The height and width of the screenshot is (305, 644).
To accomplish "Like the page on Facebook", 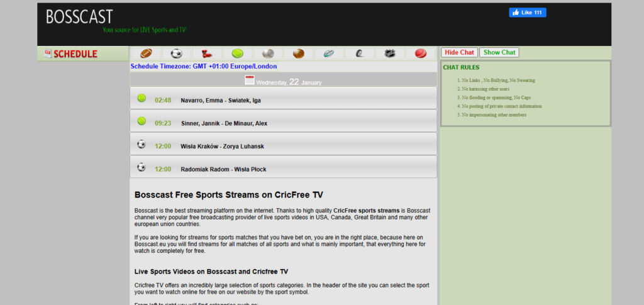I will tap(528, 13).
